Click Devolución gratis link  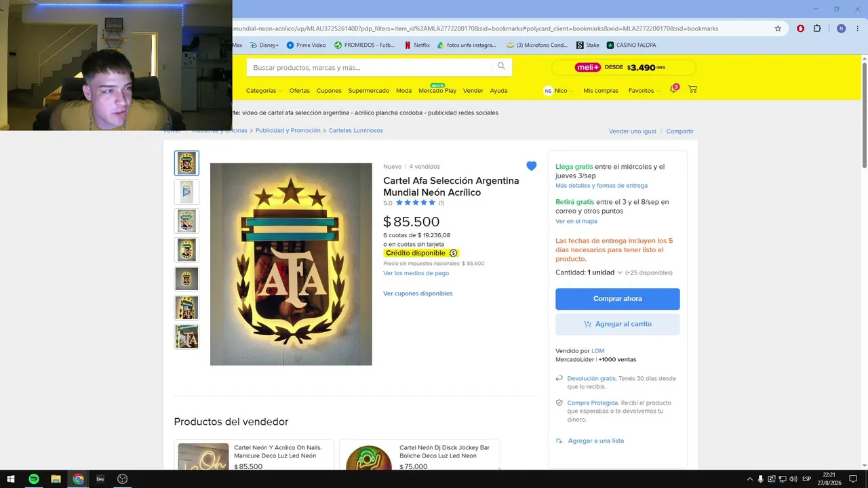pyautogui.click(x=591, y=379)
